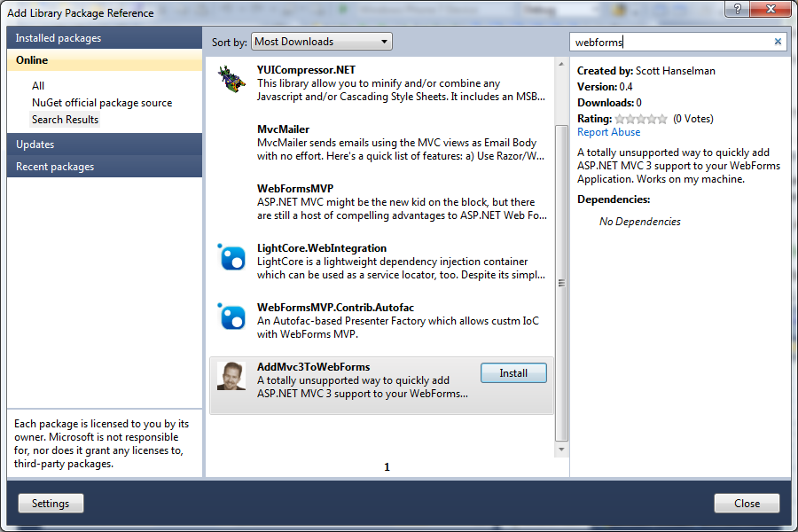Click the WebFormsMVP.Contrib.Autofac package icon
The image size is (798, 532).
coord(231,317)
